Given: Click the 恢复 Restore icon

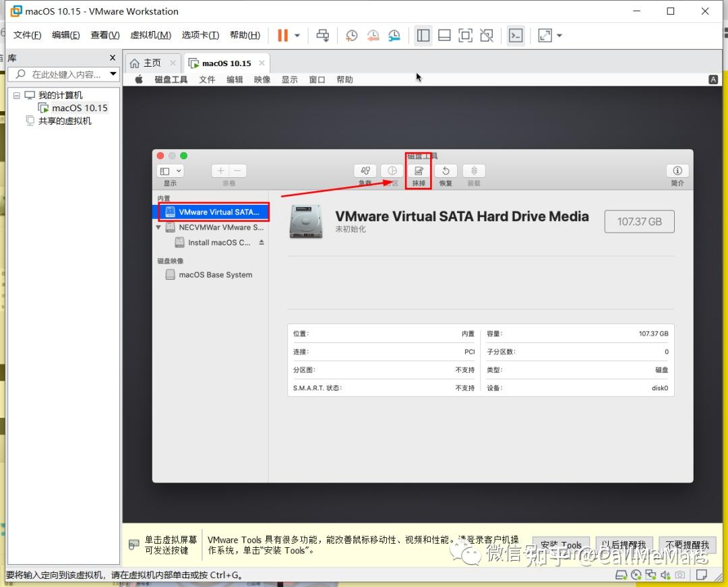Looking at the screenshot, I should click(x=446, y=171).
